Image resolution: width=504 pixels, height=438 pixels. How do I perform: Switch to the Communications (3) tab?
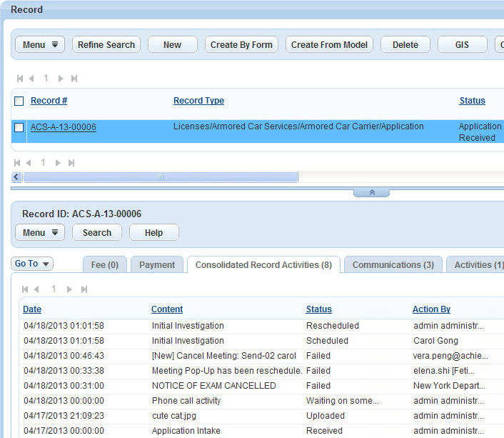click(x=393, y=264)
